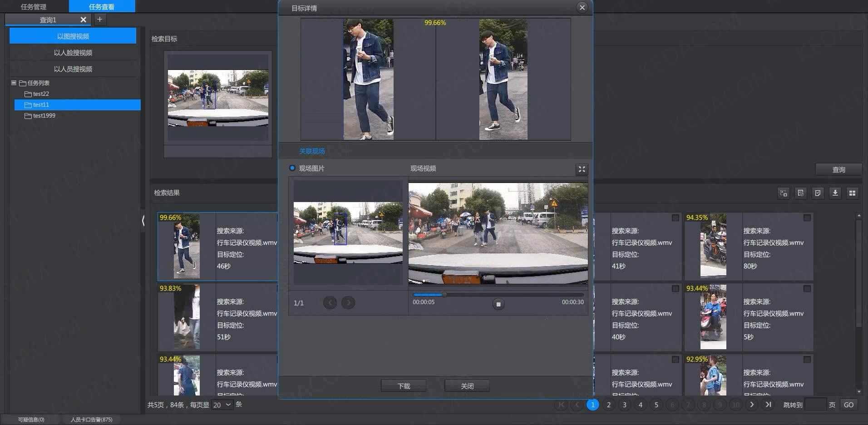Go to previous scene picture arrow

(330, 302)
